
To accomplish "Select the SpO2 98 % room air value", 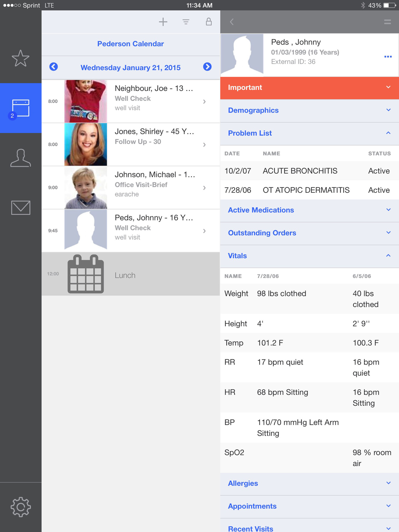I will coord(372,458).
